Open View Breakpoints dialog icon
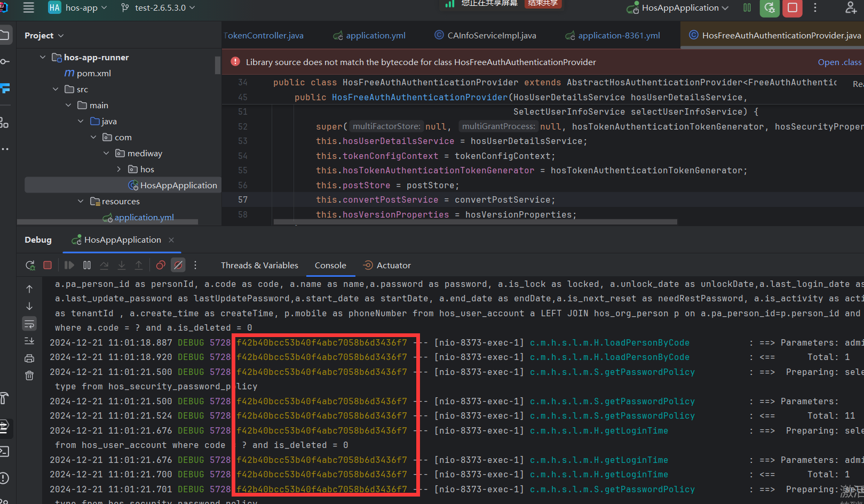This screenshot has width=864, height=504. (x=161, y=265)
